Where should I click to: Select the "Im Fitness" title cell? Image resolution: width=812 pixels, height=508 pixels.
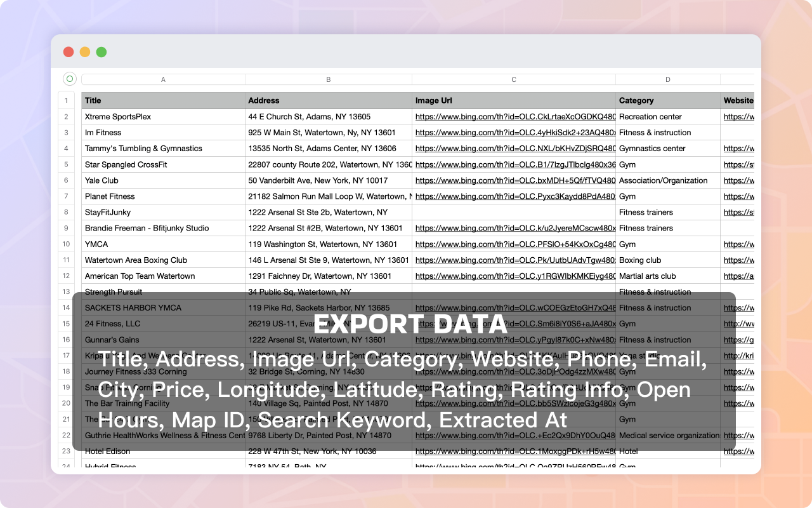pos(163,133)
